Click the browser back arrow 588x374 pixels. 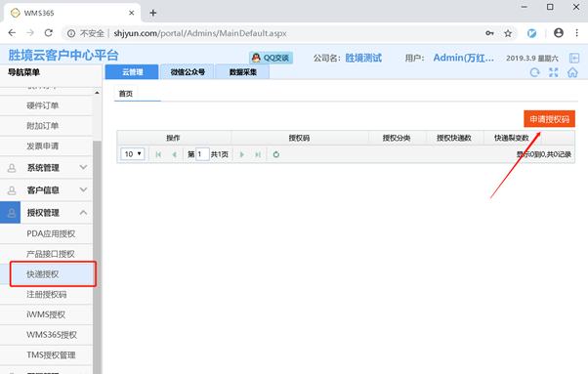click(12, 33)
